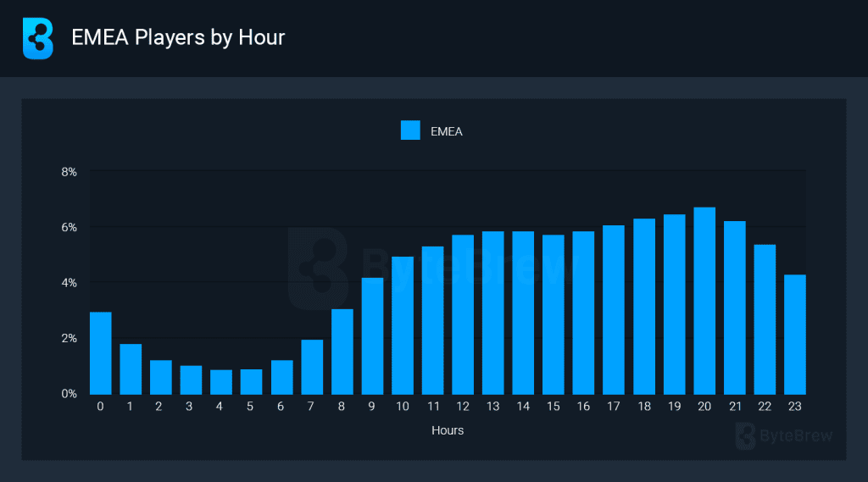Click the x-axis label 15
This screenshot has width=868, height=482.
[553, 407]
